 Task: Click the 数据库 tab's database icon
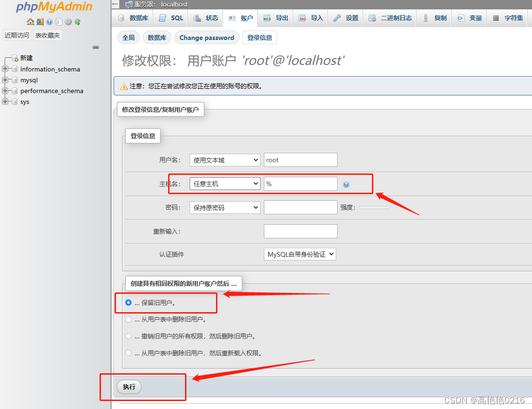121,18
